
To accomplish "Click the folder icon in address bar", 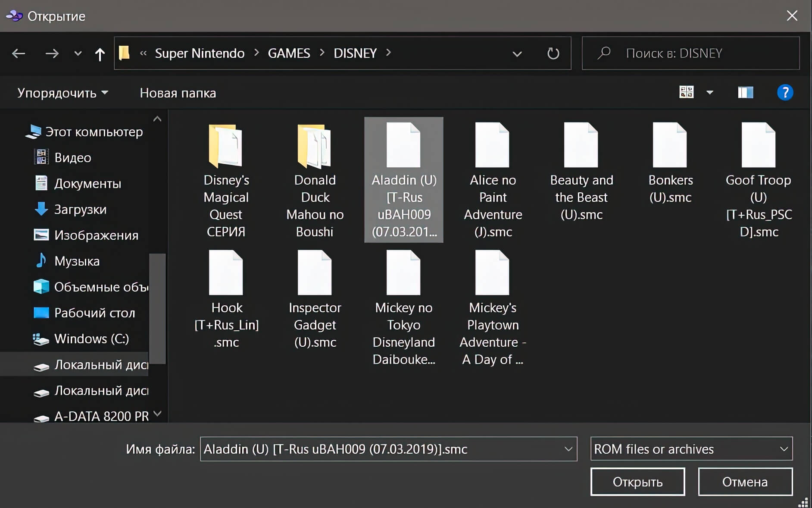I will (124, 53).
